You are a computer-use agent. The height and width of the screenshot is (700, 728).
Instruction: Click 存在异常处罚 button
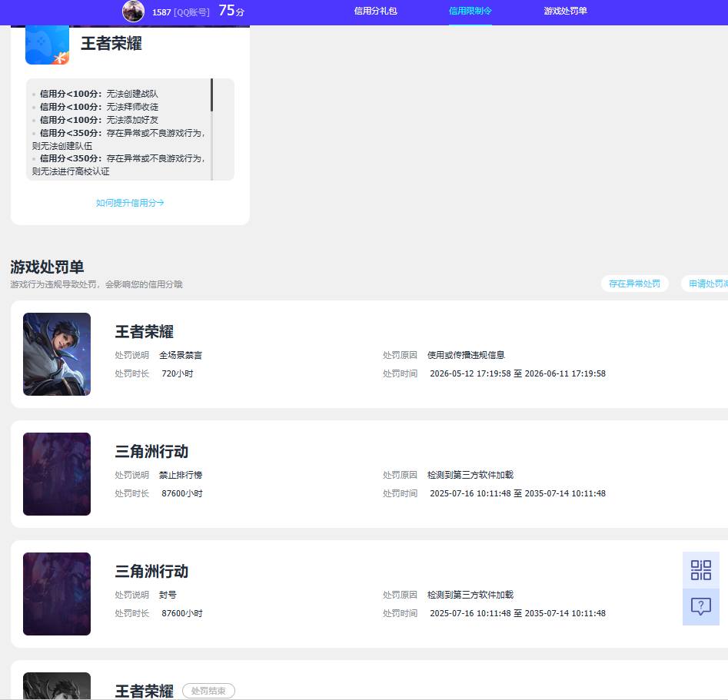point(634,284)
